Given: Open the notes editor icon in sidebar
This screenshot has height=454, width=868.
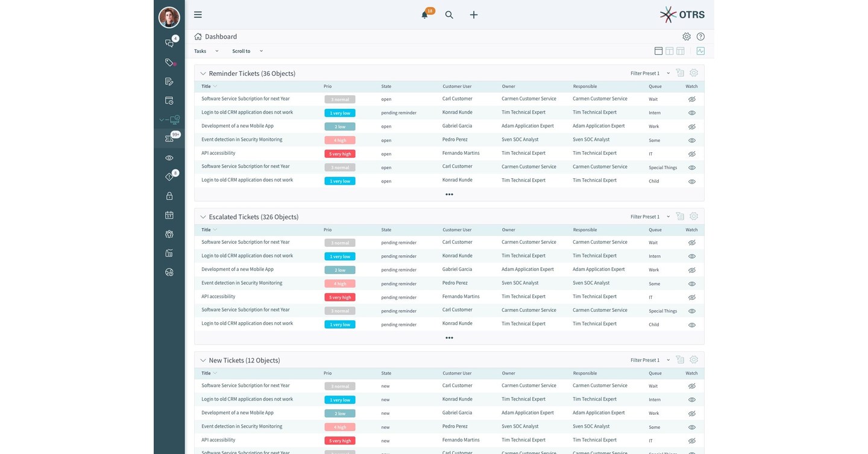Looking at the screenshot, I should point(169,81).
